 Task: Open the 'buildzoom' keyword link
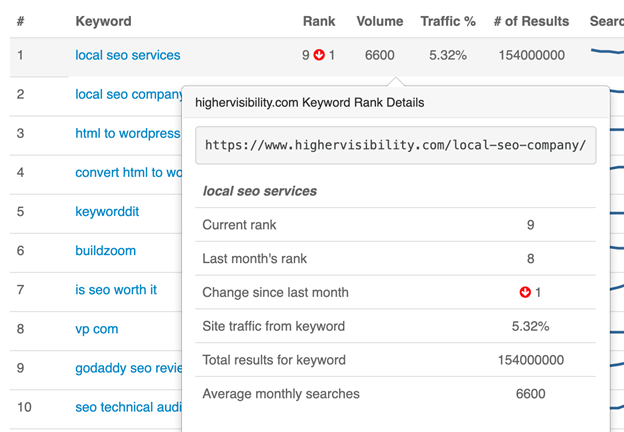(x=105, y=250)
